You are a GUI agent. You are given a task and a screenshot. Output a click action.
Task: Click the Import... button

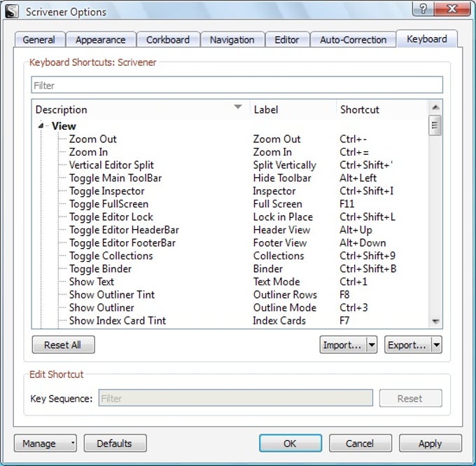(343, 345)
